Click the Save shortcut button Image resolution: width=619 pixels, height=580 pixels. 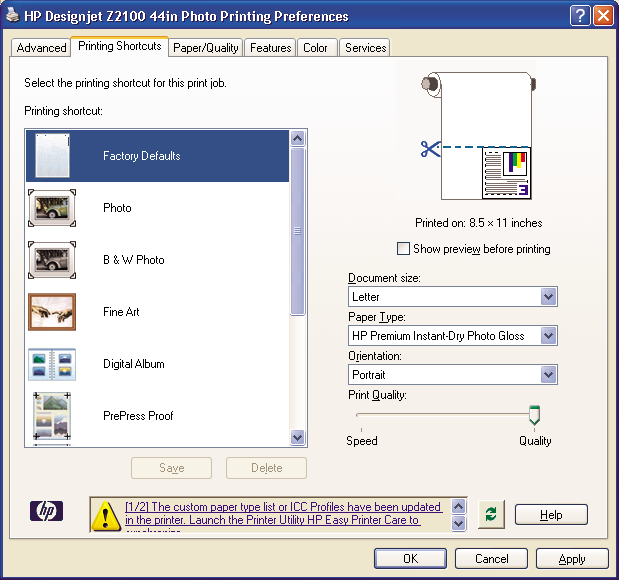click(x=172, y=468)
